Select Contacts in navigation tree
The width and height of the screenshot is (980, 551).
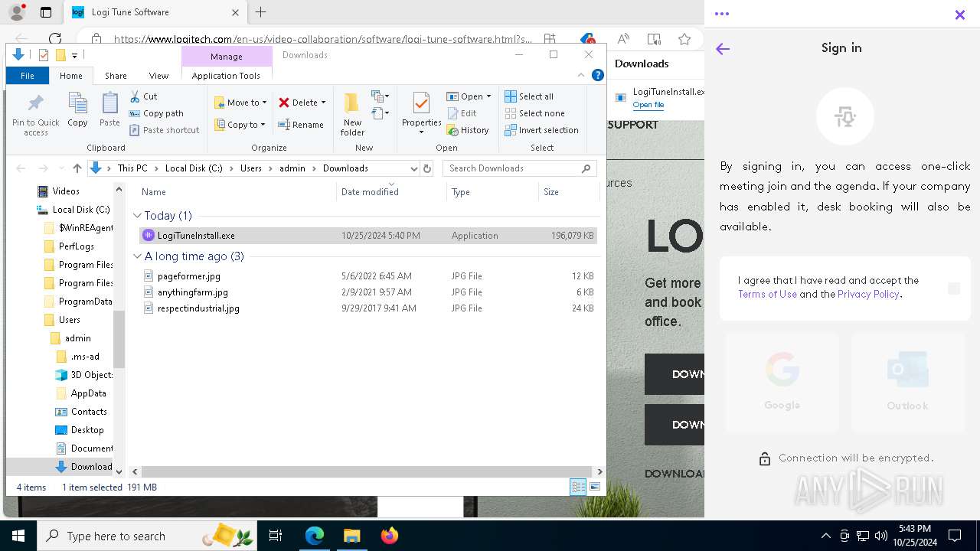tap(89, 412)
